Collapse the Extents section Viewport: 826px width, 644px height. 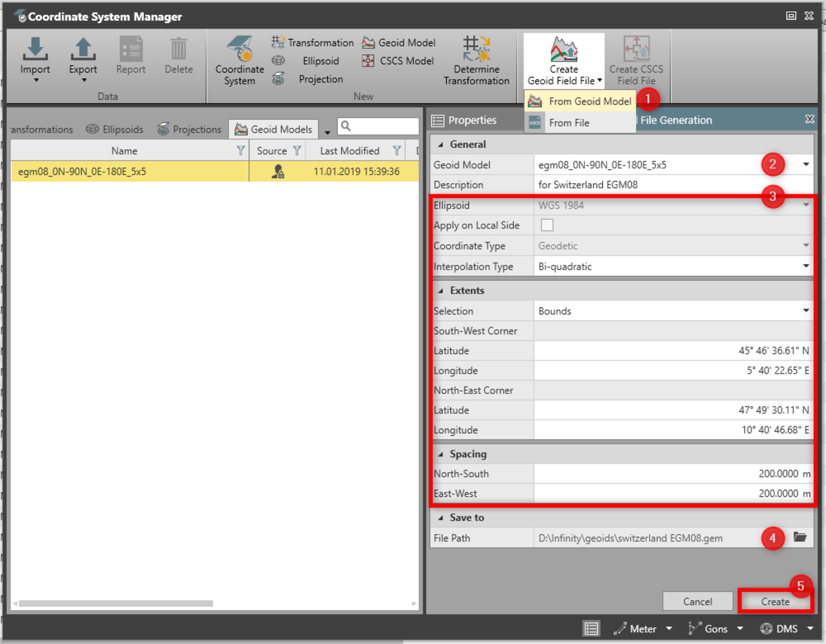[440, 290]
